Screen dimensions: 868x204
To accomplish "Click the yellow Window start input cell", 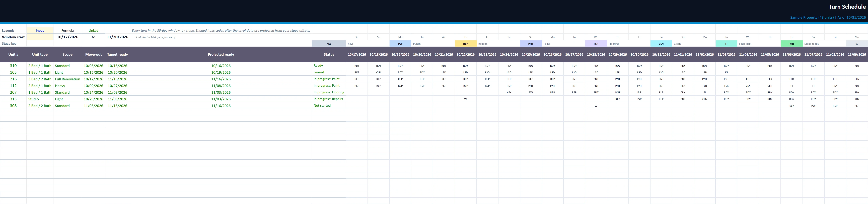I will [40, 37].
